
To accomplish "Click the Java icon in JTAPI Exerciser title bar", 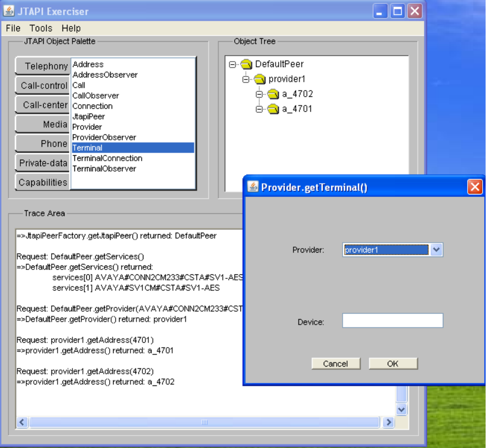I will (9, 11).
